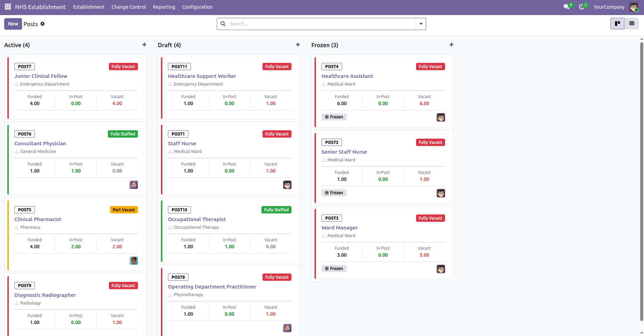
Task: Open the Posts settings gear icon
Action: point(43,24)
